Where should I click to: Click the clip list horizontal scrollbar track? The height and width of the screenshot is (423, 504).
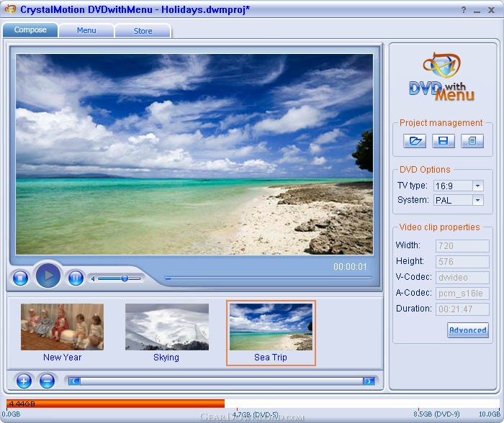tap(222, 381)
